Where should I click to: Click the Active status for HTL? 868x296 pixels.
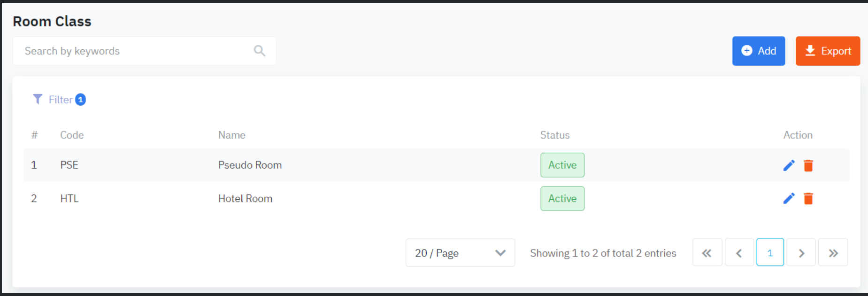coord(562,198)
